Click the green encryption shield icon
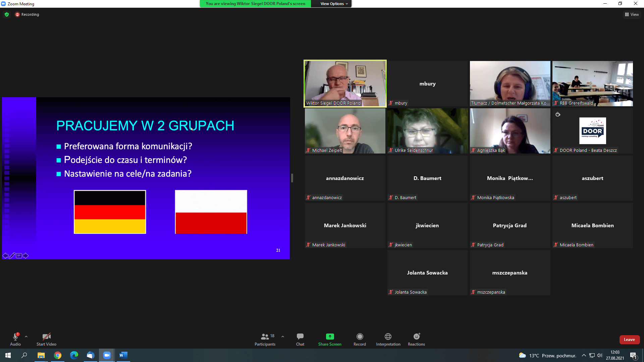The image size is (644, 362). pos(7,14)
